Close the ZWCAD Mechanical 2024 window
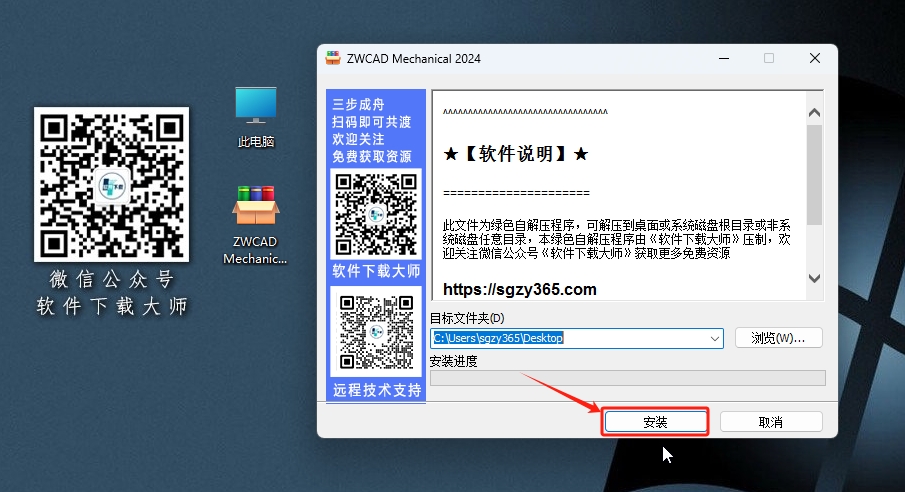This screenshot has height=492, width=905. (814, 58)
